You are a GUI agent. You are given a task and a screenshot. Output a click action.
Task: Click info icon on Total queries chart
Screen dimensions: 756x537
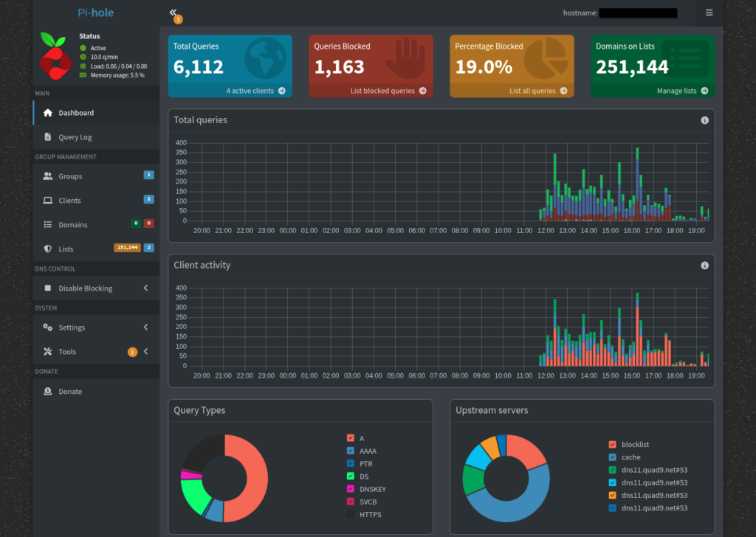click(704, 120)
